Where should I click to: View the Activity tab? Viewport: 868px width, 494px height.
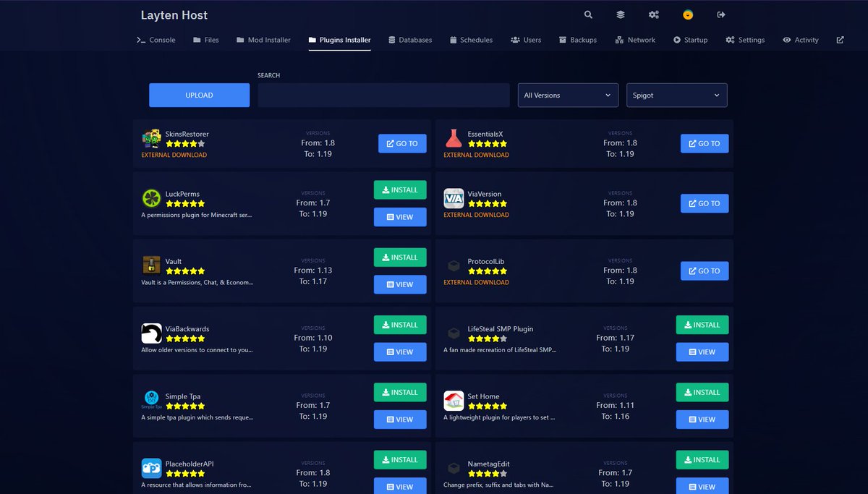(x=801, y=40)
